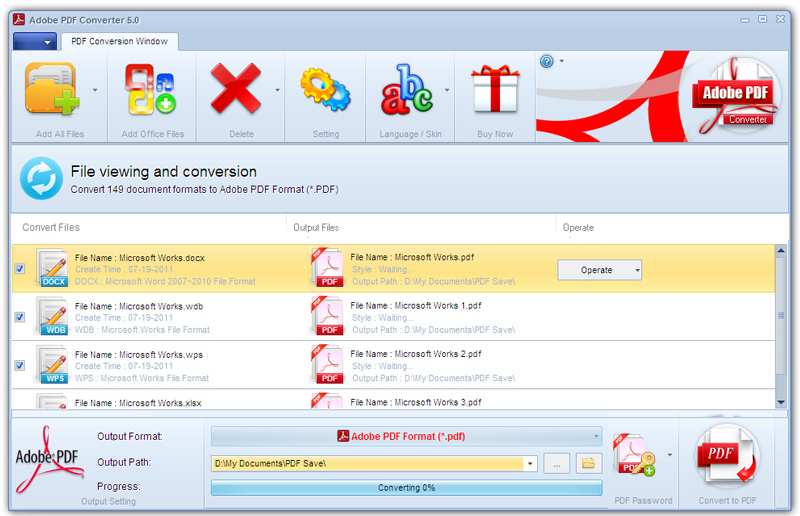
Task: Click into the Output Path text field
Action: tap(367, 463)
